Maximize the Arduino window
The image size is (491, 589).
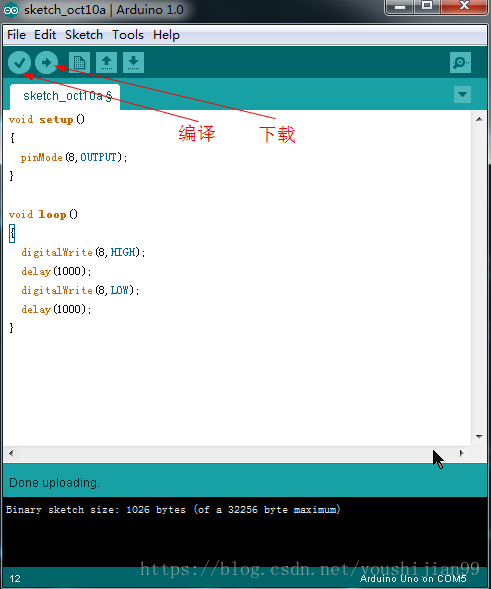427,7
